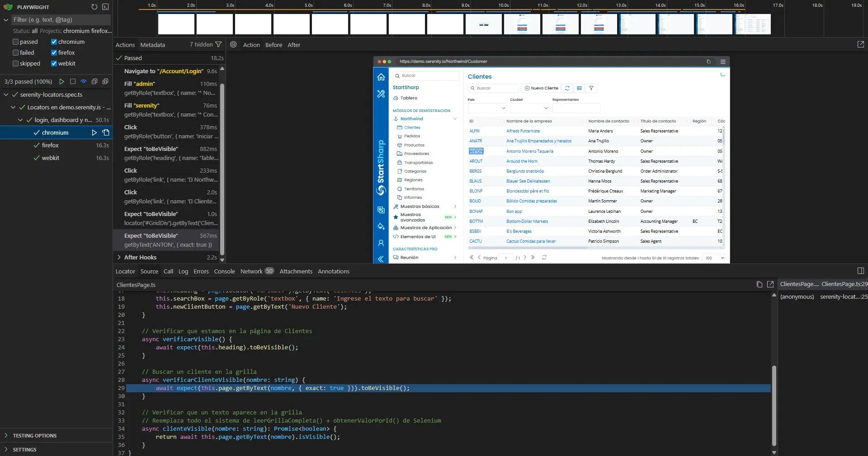Viewport: 868px width, 456px height.
Task: Open the Metadata tab
Action: point(152,45)
